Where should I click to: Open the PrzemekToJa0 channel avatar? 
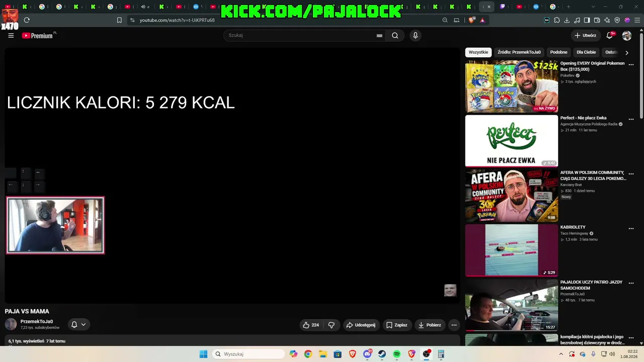coord(11,324)
